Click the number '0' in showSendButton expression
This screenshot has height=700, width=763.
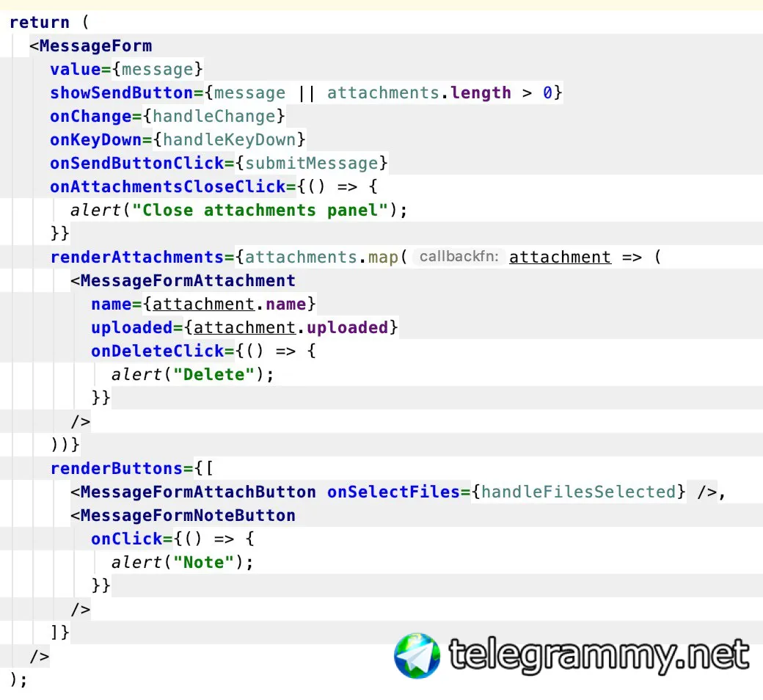pos(547,92)
